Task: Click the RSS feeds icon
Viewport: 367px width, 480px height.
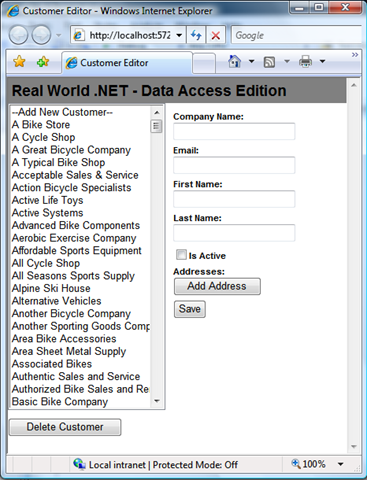Action: point(269,62)
